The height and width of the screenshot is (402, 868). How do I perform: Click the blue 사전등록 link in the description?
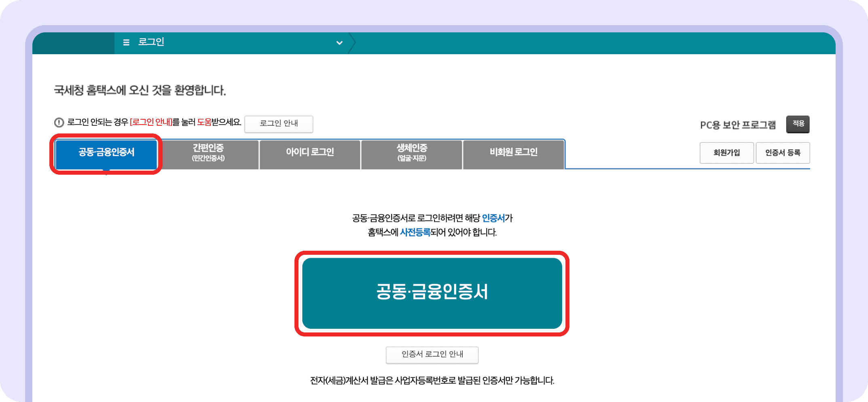click(x=415, y=233)
